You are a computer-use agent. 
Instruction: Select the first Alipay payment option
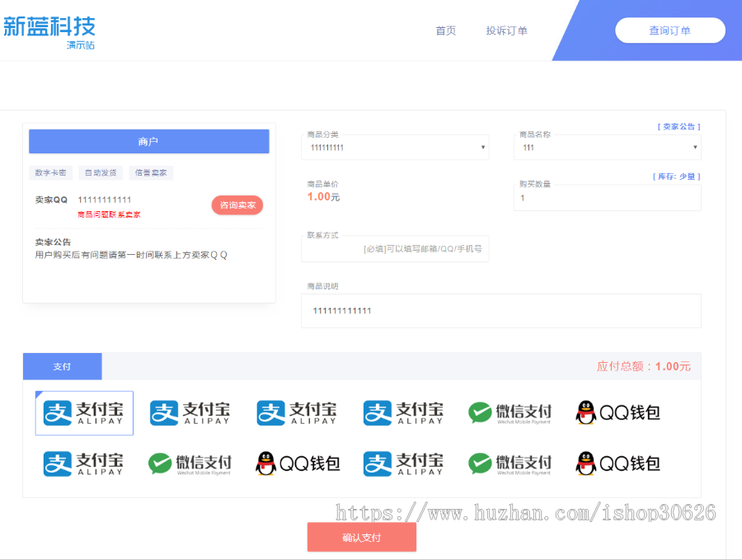[83, 413]
